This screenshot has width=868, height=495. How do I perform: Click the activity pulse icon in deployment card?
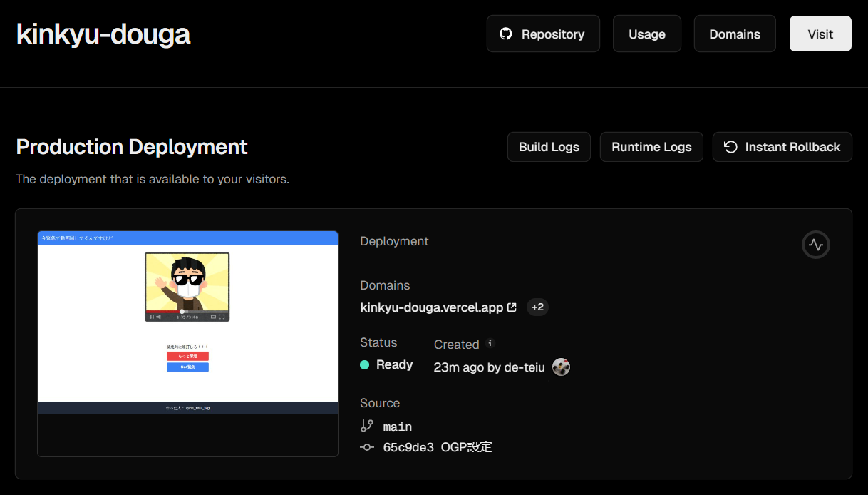(x=816, y=245)
